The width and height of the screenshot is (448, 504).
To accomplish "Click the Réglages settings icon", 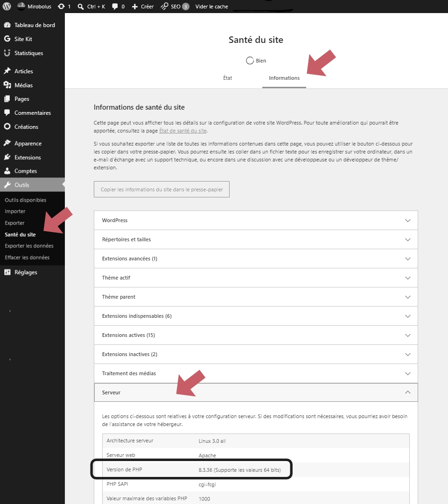I will coord(7,272).
